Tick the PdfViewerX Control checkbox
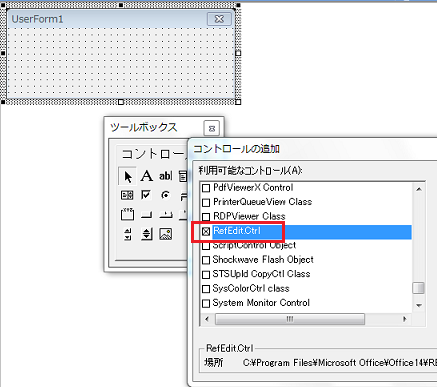The width and height of the screenshot is (437, 387). [x=206, y=188]
